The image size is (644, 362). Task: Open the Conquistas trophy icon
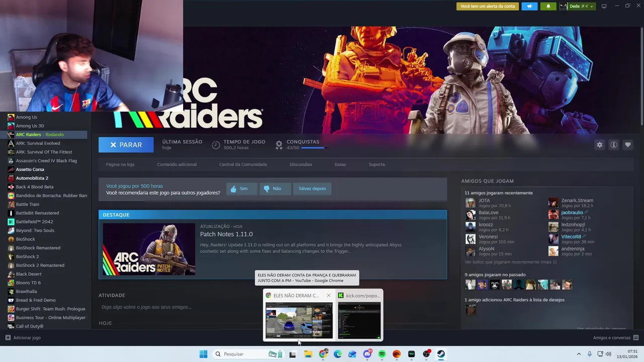tap(279, 145)
